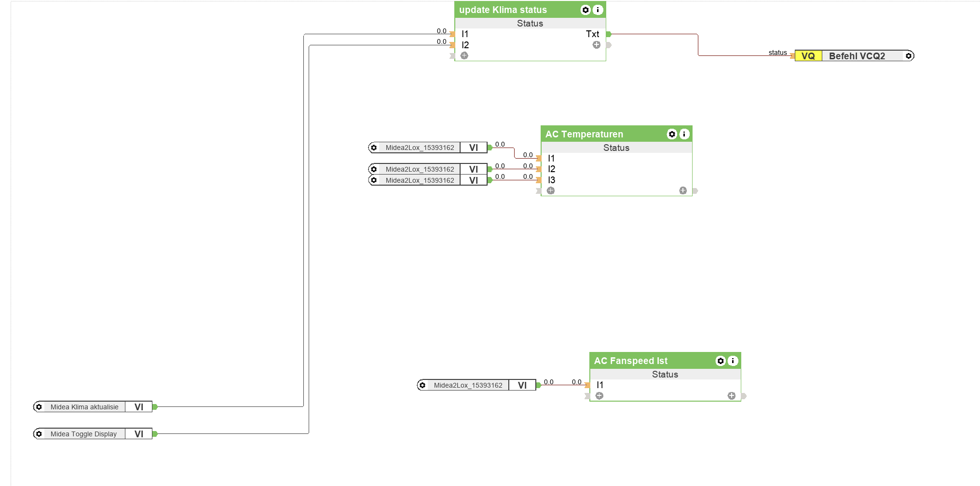This screenshot has height=486, width=980.
Task: Select Midea2Lox_15393162 label connected to AC Fanspeed Ist
Action: pyautogui.click(x=468, y=385)
